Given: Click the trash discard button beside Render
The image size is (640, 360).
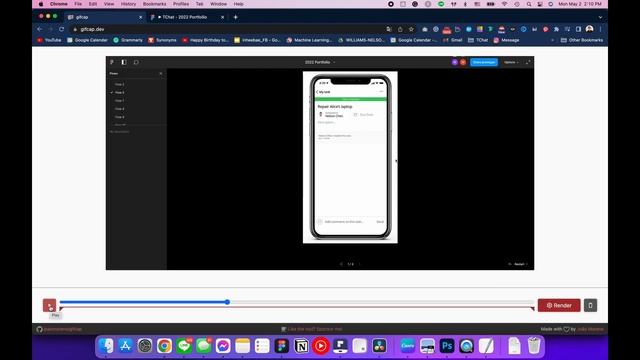Looking at the screenshot, I should pos(590,305).
